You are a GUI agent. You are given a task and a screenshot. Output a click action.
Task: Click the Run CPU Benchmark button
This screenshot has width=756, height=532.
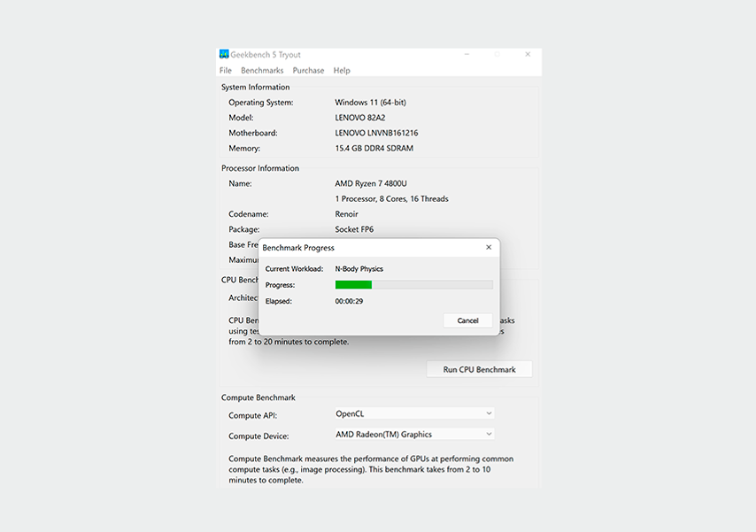479,369
